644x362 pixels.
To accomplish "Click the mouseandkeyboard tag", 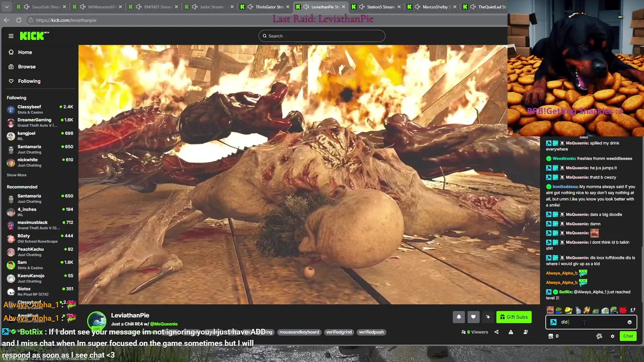I will [x=299, y=332].
